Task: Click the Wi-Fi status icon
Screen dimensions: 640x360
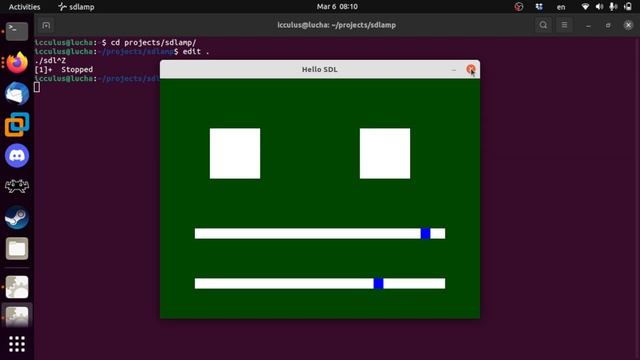Action: pos(585,7)
